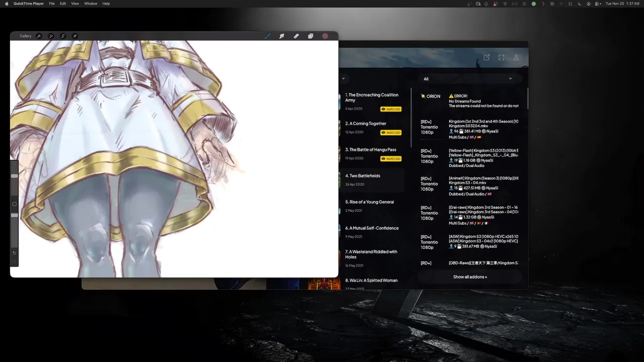This screenshot has height=362, width=644.
Task: Toggle the Do Not Disturb moon icon
Action: (580, 4)
